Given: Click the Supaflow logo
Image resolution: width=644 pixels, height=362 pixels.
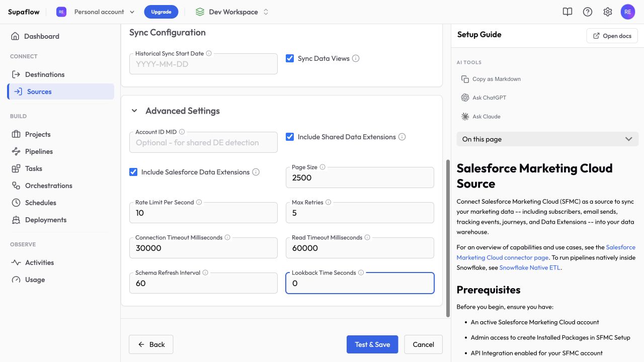Looking at the screenshot, I should coord(24,12).
